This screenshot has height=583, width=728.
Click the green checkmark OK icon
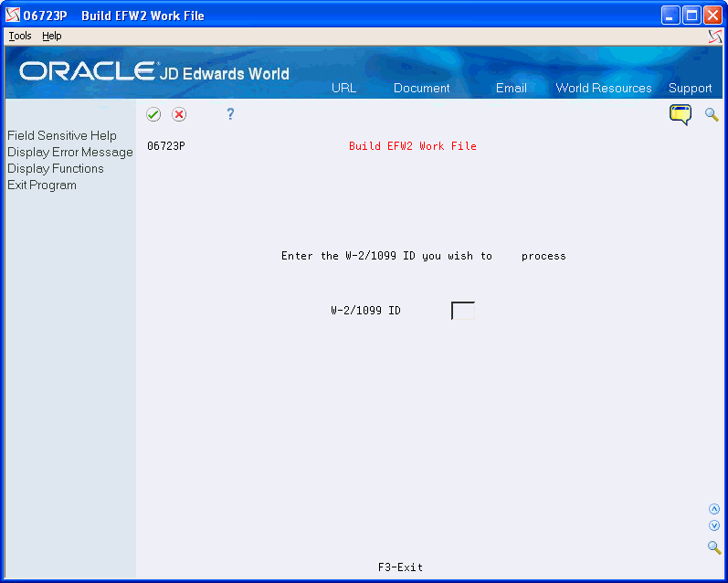point(153,114)
